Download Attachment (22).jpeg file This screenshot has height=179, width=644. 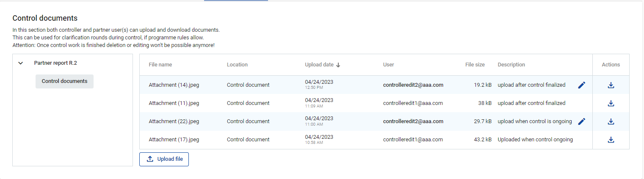611,121
